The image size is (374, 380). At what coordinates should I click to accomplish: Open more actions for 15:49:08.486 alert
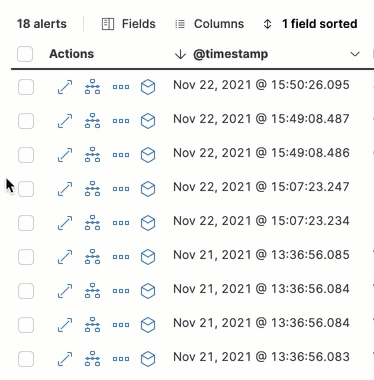click(121, 155)
